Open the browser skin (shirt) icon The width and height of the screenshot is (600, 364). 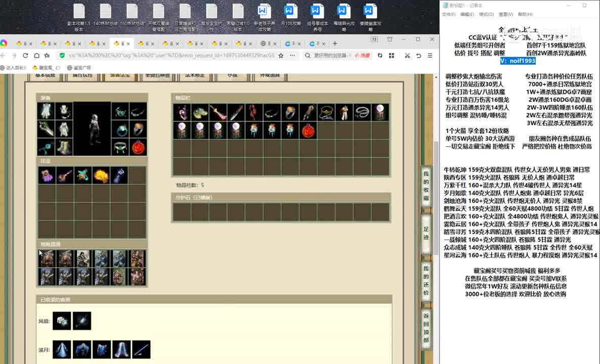click(x=390, y=39)
